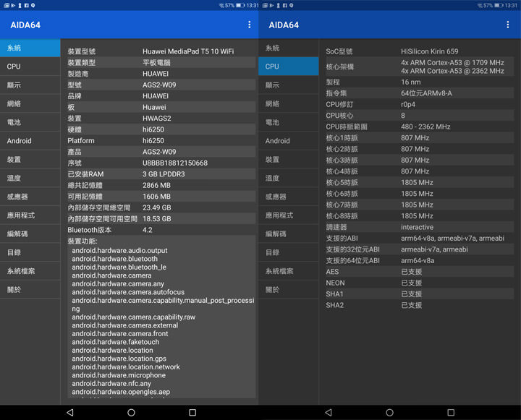521x420 pixels.
Task: Open 編解碼 section in left sidebar
Action: (x=30, y=233)
